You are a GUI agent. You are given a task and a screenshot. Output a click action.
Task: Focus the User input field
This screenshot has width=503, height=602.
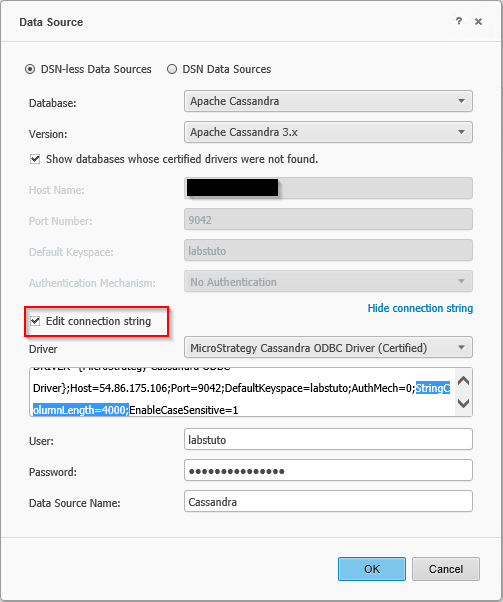tap(328, 439)
